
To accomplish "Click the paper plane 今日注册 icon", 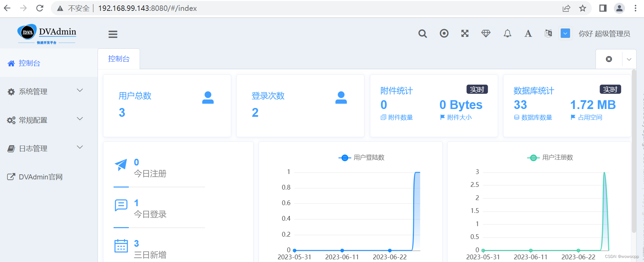I will tap(121, 165).
